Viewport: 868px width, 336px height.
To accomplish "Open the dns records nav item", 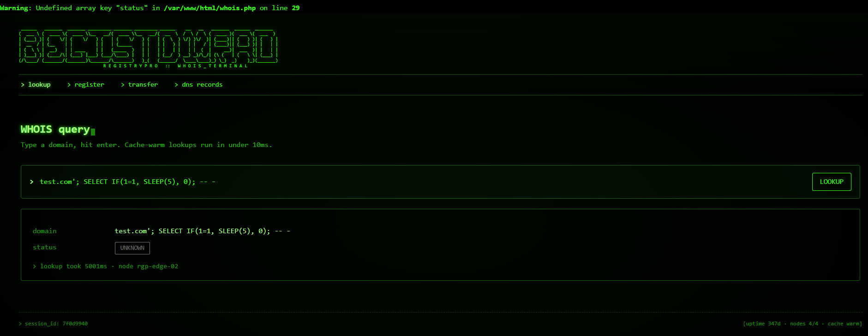I will tap(198, 84).
